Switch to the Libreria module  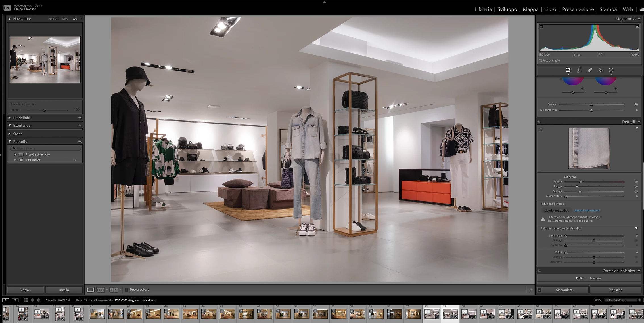(483, 9)
